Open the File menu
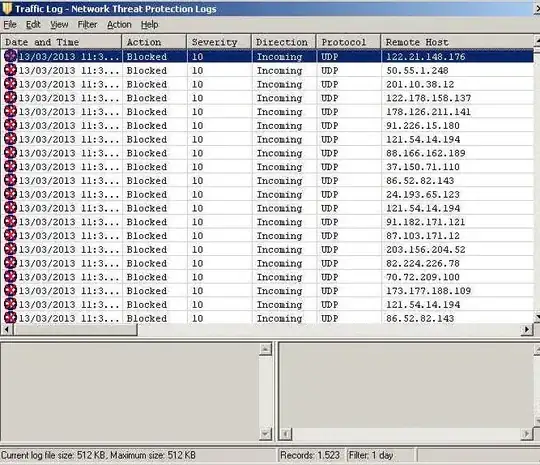The height and width of the screenshot is (465, 540). click(10, 25)
